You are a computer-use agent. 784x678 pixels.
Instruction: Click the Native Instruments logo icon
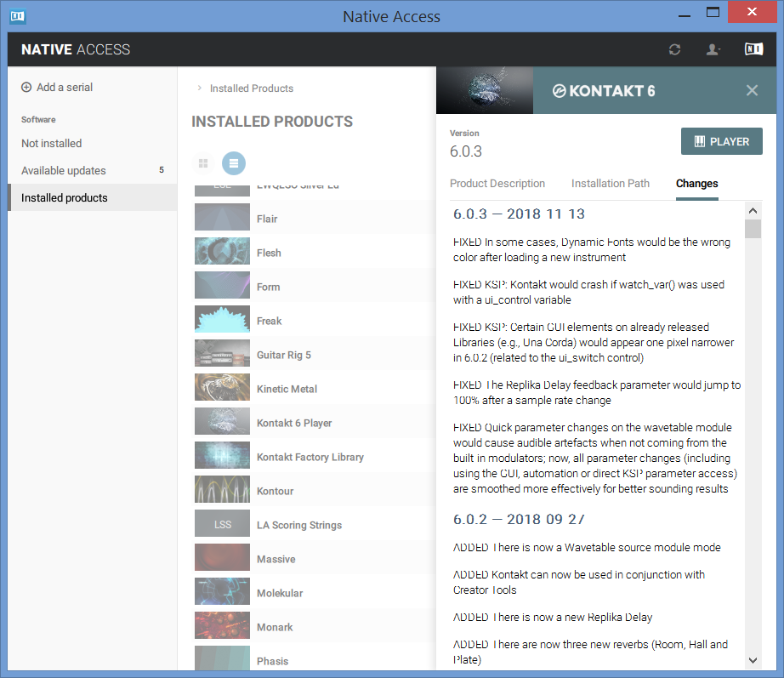(x=753, y=49)
